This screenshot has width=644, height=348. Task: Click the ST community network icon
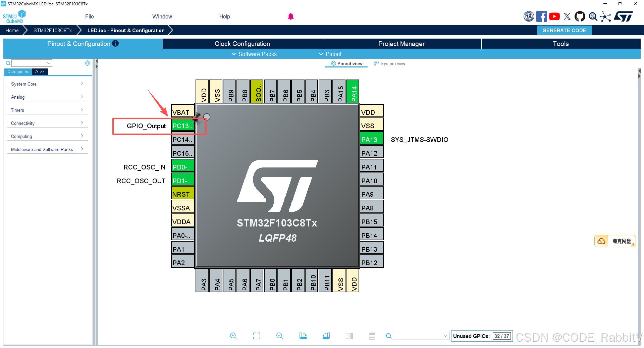click(x=605, y=16)
